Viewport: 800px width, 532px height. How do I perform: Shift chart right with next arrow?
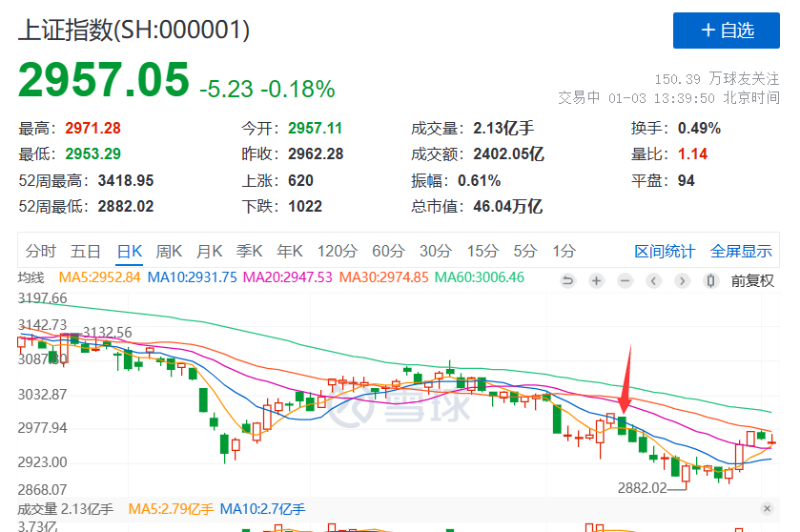pos(682,280)
